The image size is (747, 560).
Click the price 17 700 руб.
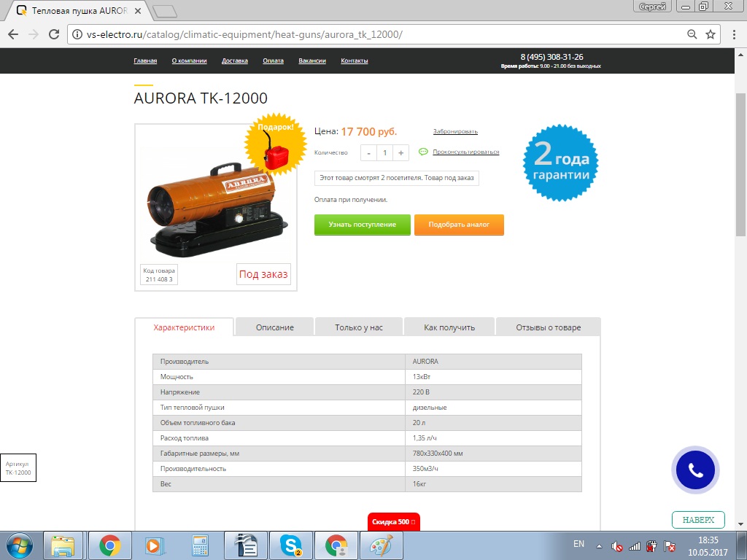(368, 131)
